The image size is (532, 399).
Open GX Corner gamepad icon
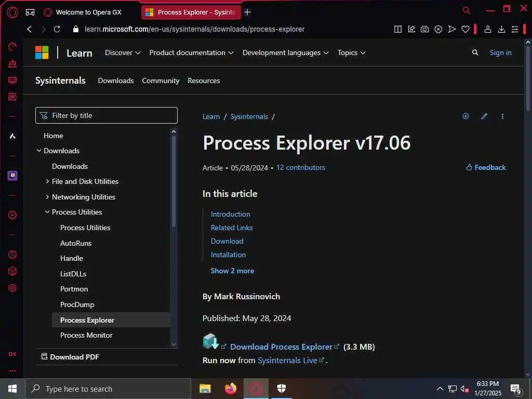point(30,12)
